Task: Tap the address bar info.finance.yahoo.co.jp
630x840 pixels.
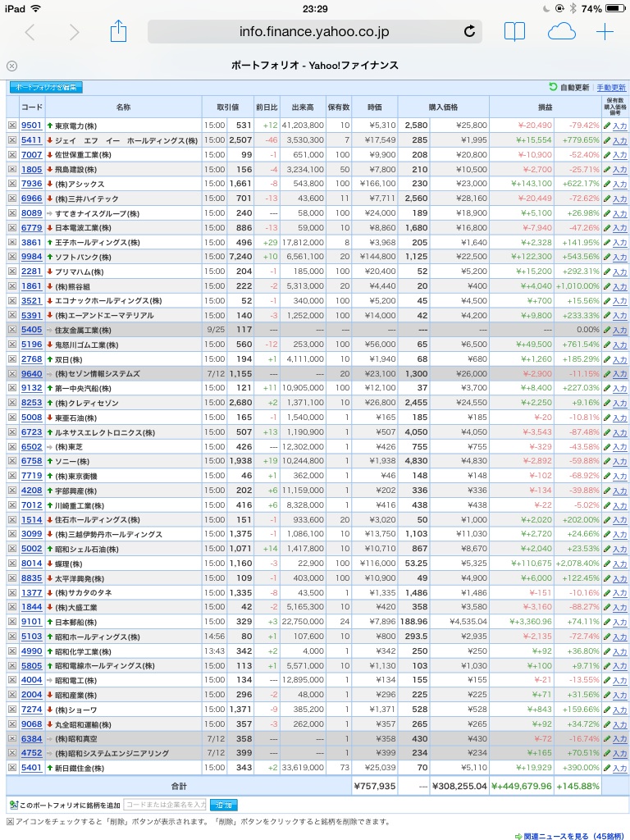Action: (314, 32)
